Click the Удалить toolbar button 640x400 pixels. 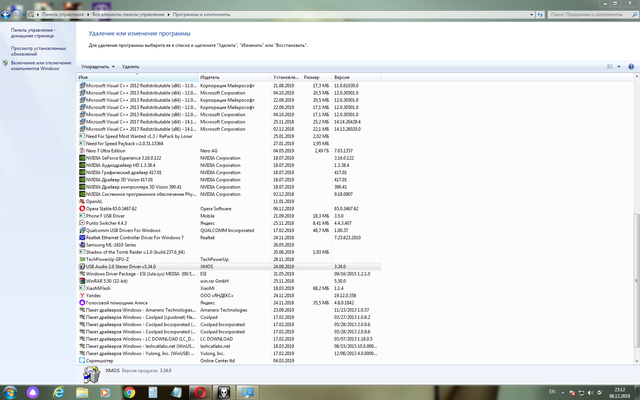click(131, 67)
